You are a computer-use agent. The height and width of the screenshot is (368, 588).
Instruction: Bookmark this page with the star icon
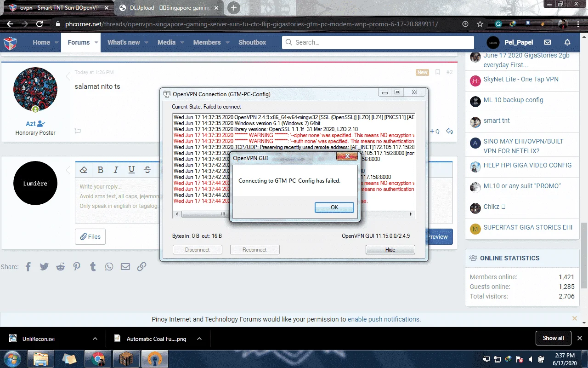[480, 24]
